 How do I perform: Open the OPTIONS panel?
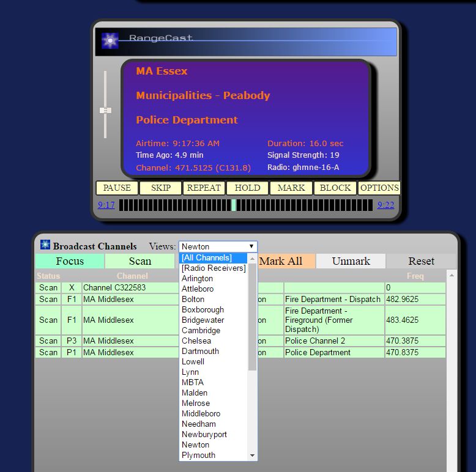[x=379, y=188]
